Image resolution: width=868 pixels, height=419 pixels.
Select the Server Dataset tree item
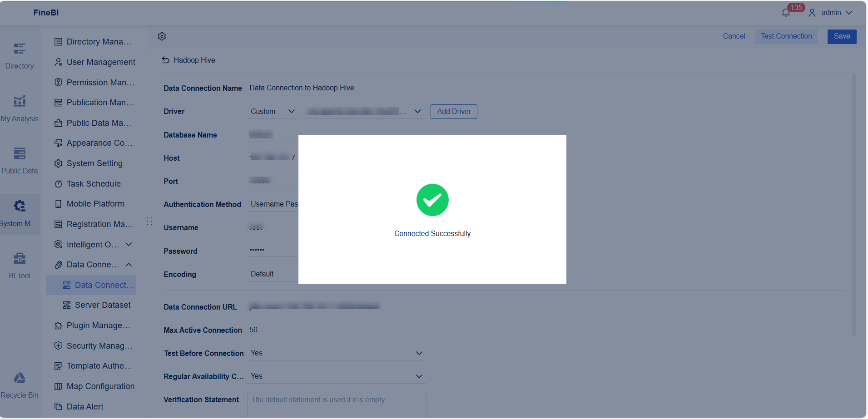[97, 305]
